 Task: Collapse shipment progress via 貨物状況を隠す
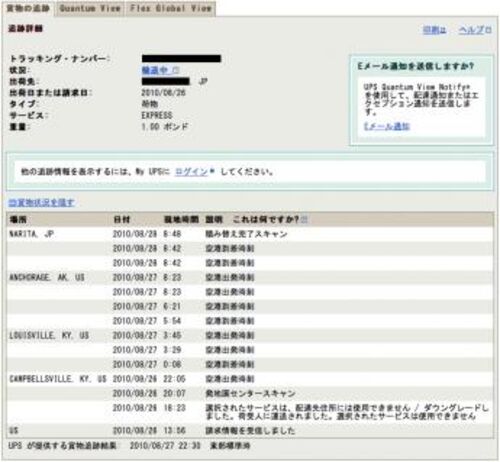41,202
